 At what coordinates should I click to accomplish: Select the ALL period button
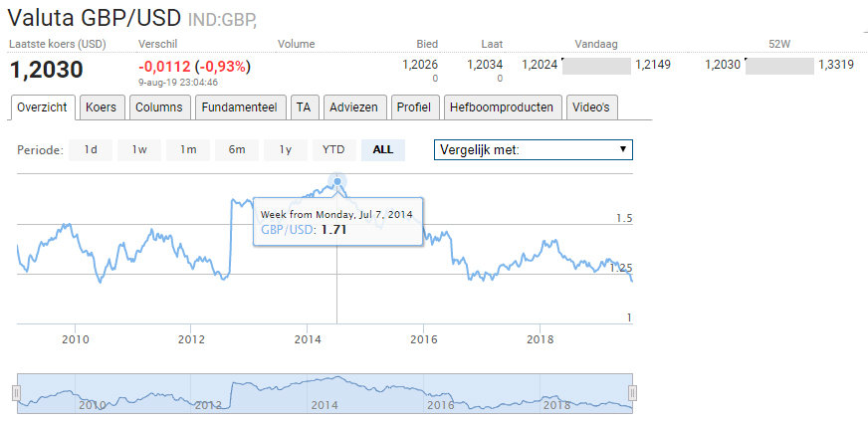(383, 150)
